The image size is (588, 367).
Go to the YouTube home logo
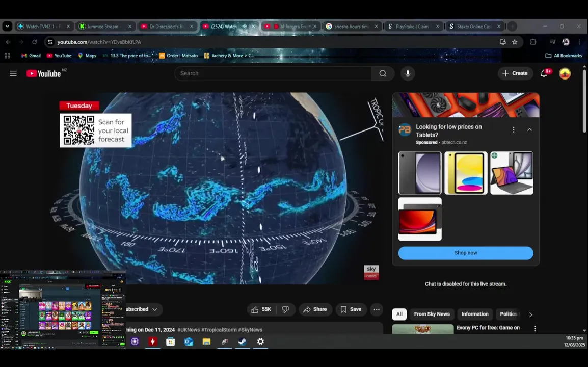click(x=43, y=73)
